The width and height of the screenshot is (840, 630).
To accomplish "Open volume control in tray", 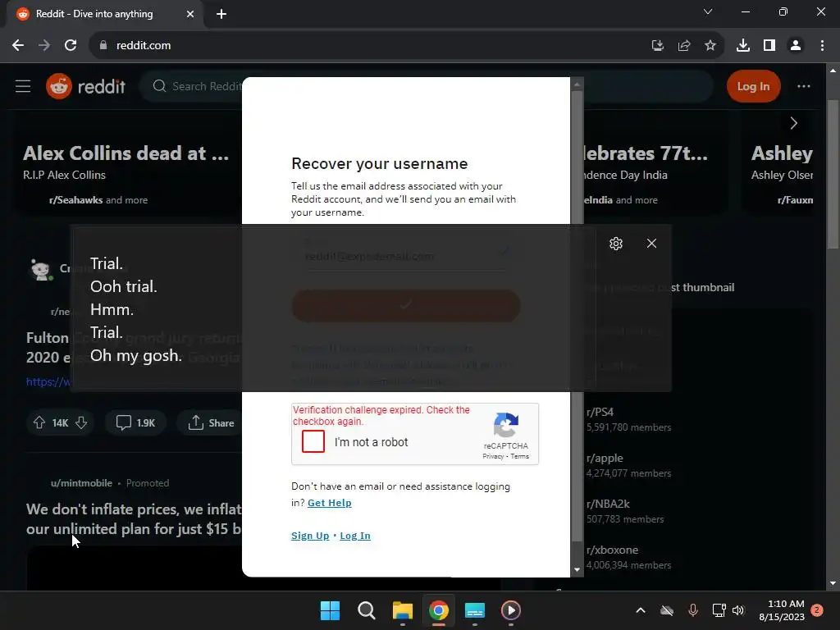I will tap(738, 610).
